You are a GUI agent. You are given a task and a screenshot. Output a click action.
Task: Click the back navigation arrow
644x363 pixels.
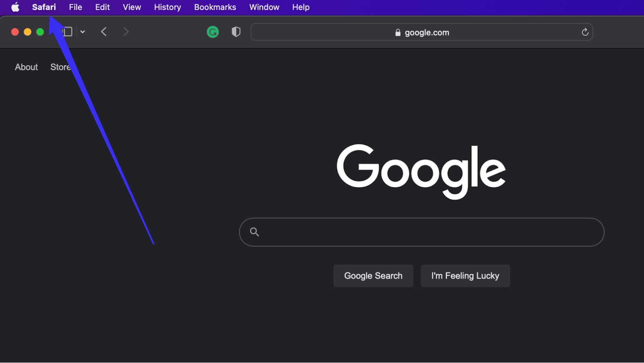point(103,32)
